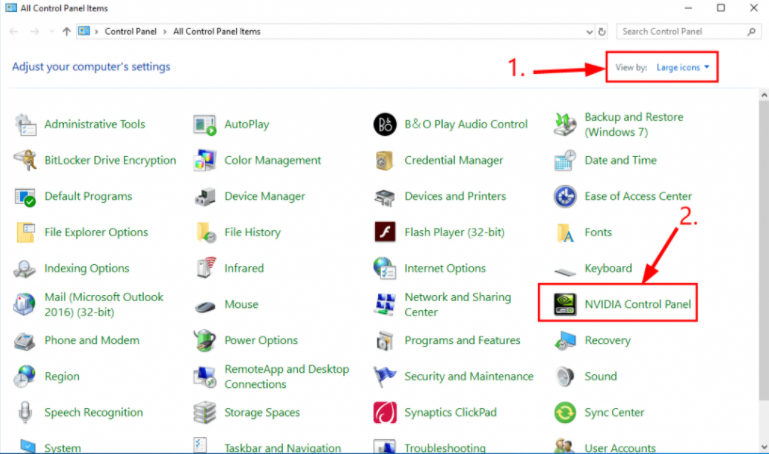
Task: Open File Explorer Options icon
Action: pos(26,232)
